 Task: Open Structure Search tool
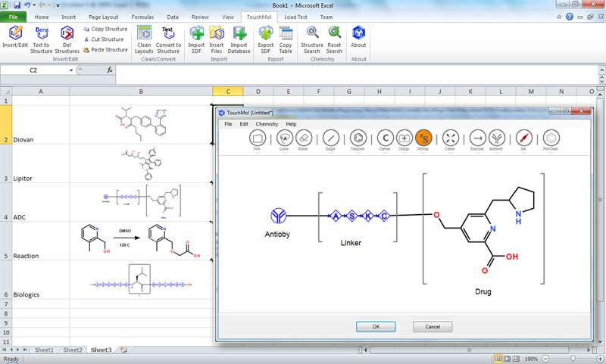[312, 39]
